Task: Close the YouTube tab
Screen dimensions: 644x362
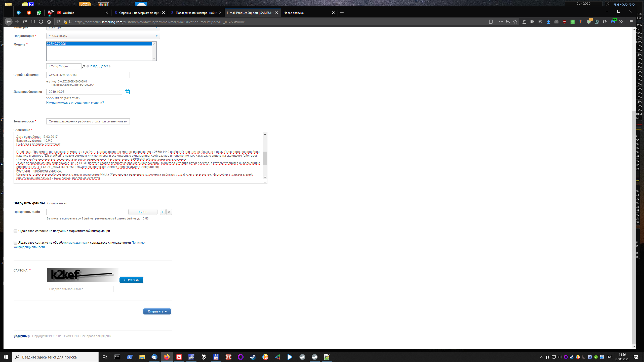Action: (x=107, y=13)
